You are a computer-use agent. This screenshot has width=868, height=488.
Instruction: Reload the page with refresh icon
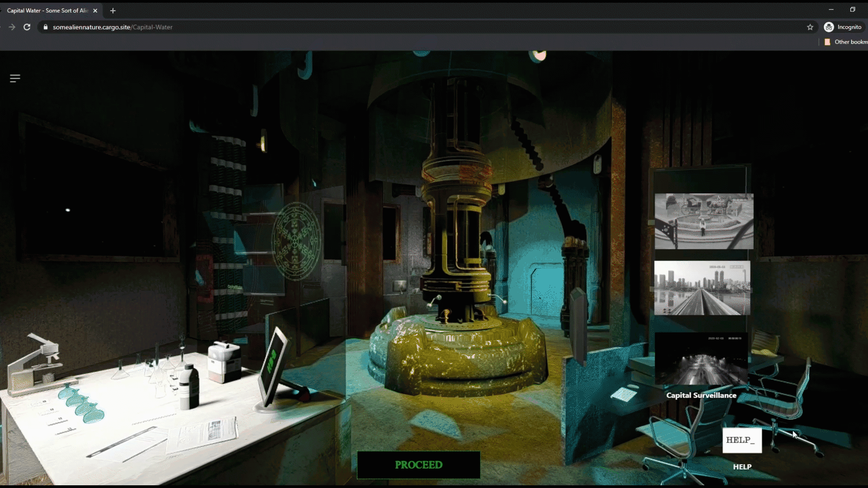pyautogui.click(x=27, y=27)
